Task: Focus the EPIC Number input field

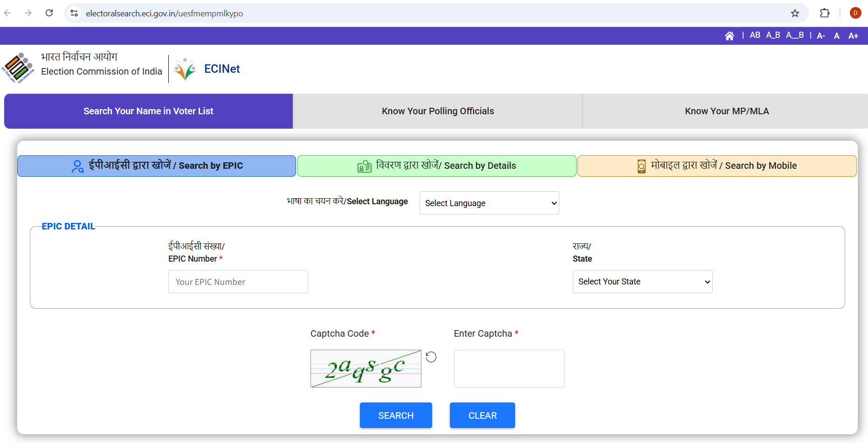Action: [238, 282]
